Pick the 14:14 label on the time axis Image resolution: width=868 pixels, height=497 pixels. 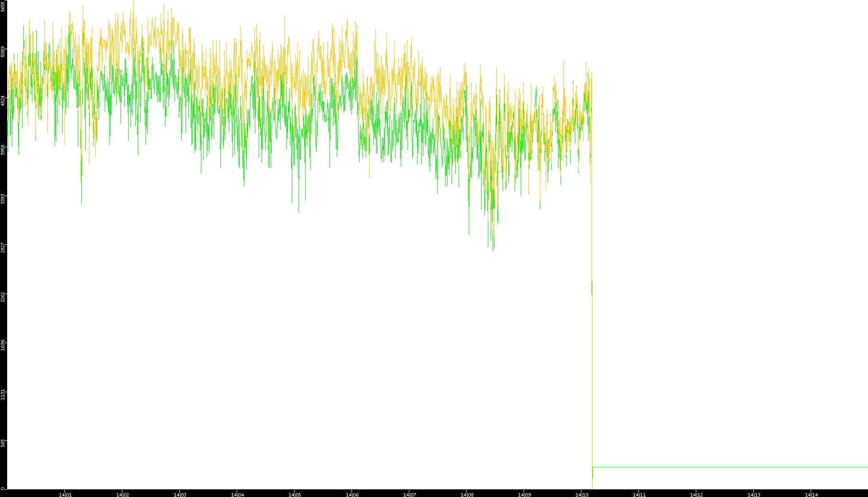(811, 495)
